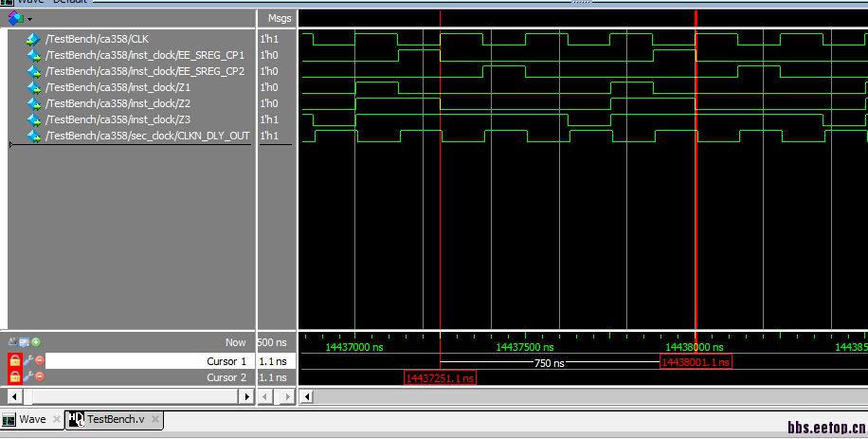Toggle the lock on Cursor 2

(14, 377)
